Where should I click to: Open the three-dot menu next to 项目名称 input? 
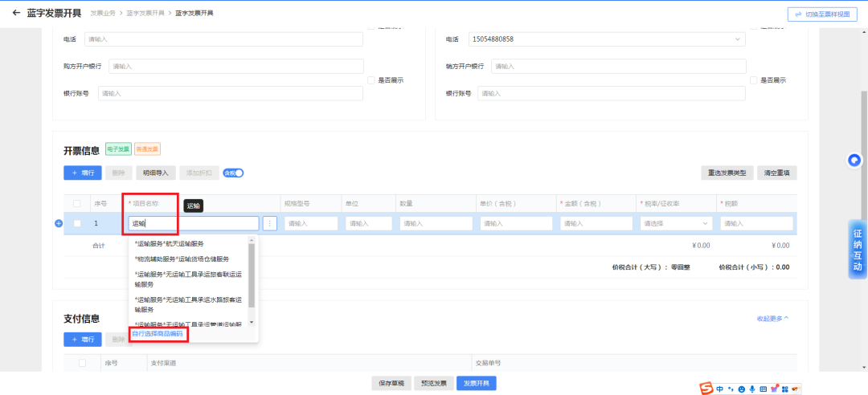[x=269, y=223]
